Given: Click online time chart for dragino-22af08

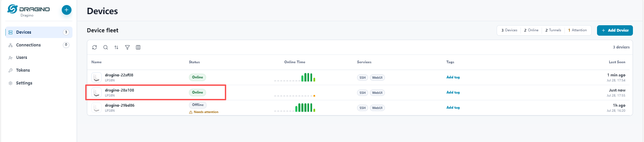Looking at the screenshot, I should [295, 77].
